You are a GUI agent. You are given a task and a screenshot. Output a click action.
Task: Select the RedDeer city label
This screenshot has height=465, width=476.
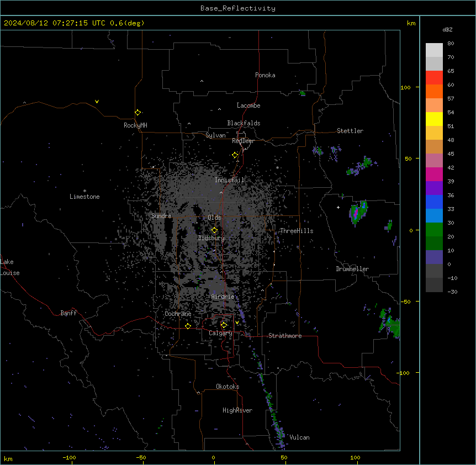coord(243,141)
